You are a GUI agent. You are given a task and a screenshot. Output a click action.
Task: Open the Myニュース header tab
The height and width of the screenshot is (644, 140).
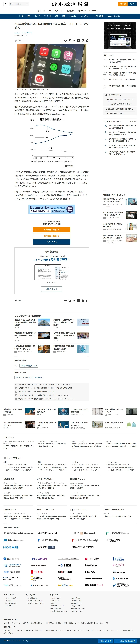tap(59, 11)
